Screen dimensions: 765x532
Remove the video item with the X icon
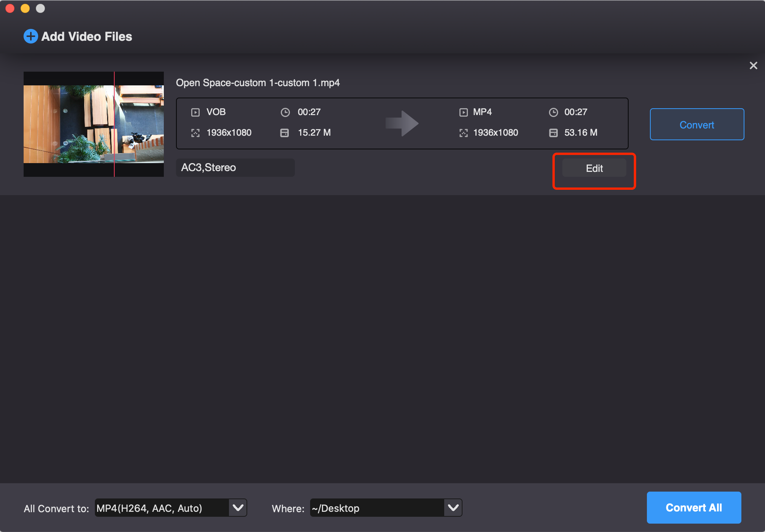pos(753,66)
